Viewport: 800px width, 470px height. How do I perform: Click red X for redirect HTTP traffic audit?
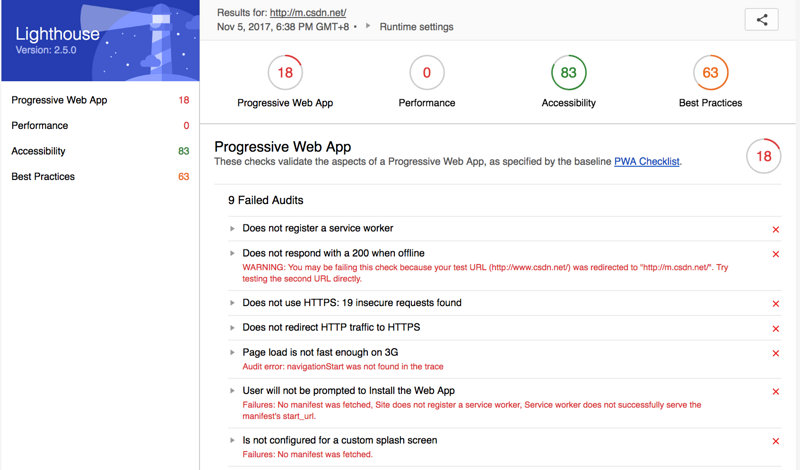pos(776,329)
